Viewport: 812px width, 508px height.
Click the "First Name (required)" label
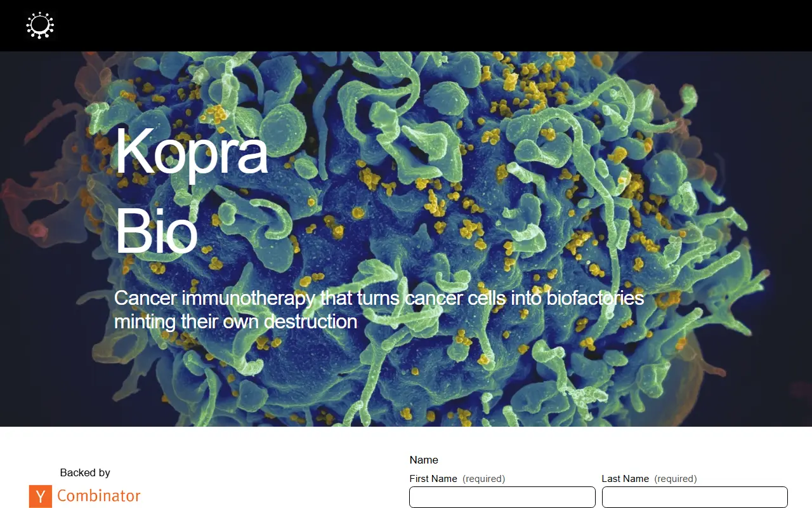pos(457,479)
